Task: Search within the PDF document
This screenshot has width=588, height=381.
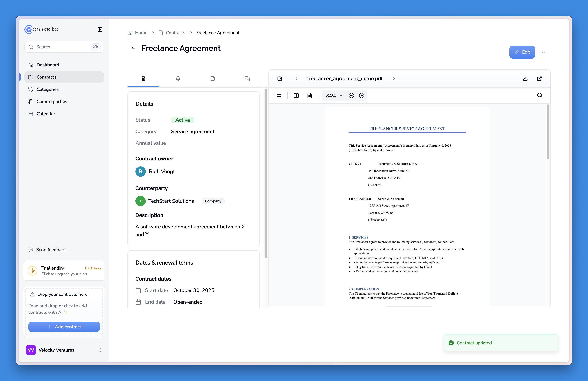Action: pyautogui.click(x=540, y=95)
